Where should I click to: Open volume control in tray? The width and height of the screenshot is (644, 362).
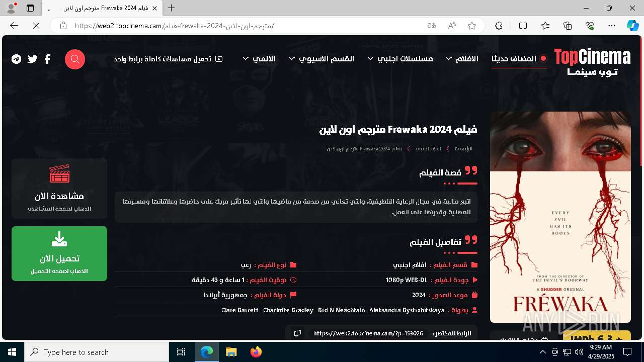579,352
